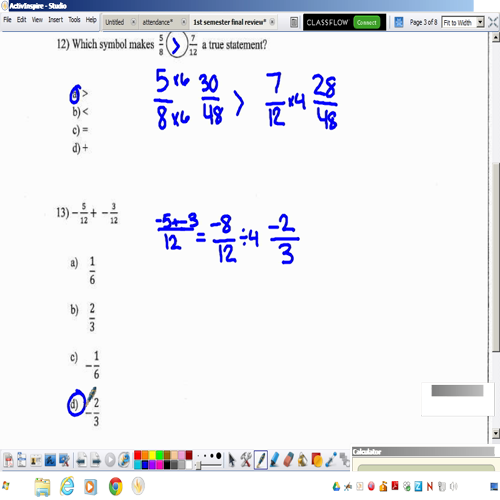
Task: Click the full screen expand icon
Action: [x=493, y=22]
